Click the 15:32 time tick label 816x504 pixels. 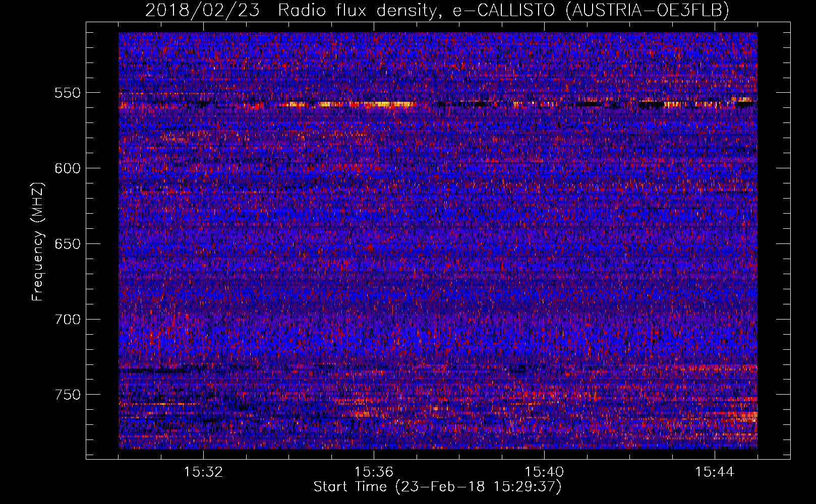pyautogui.click(x=203, y=472)
